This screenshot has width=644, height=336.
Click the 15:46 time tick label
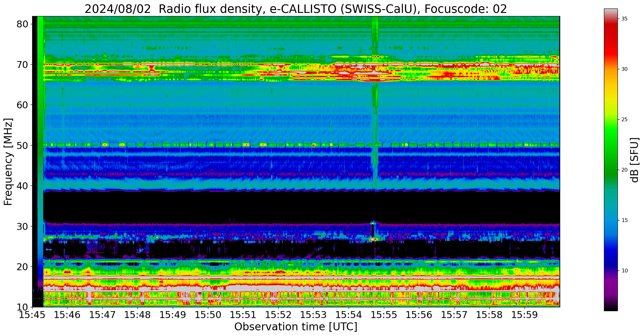tap(67, 315)
